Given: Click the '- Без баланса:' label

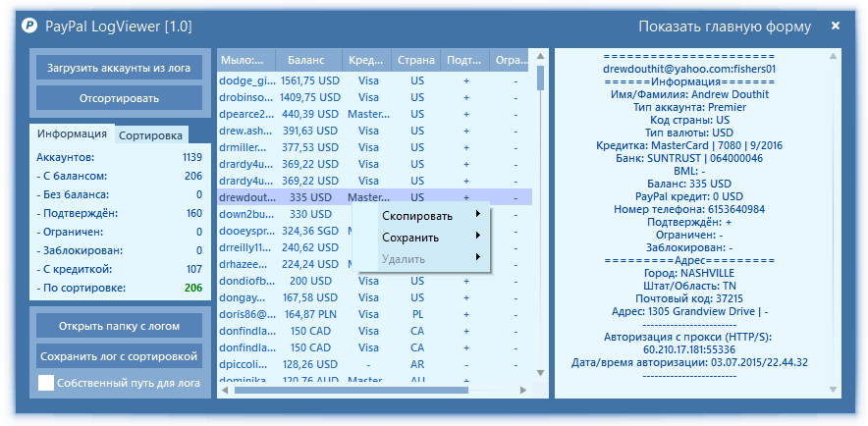Looking at the screenshot, I should (73, 194).
